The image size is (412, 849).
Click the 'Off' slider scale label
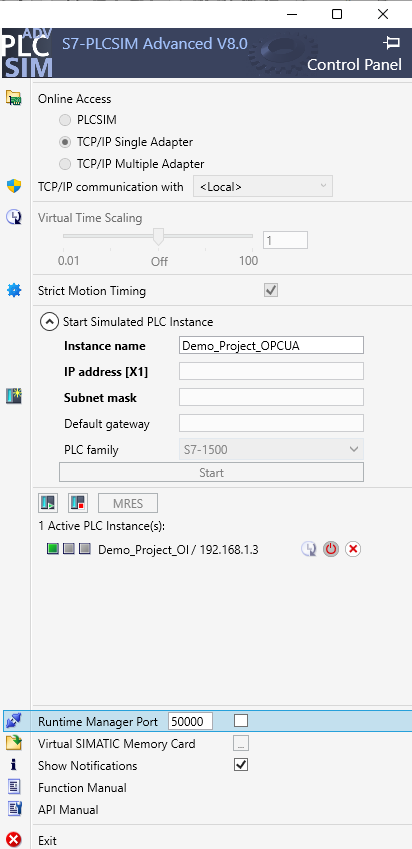tap(159, 261)
